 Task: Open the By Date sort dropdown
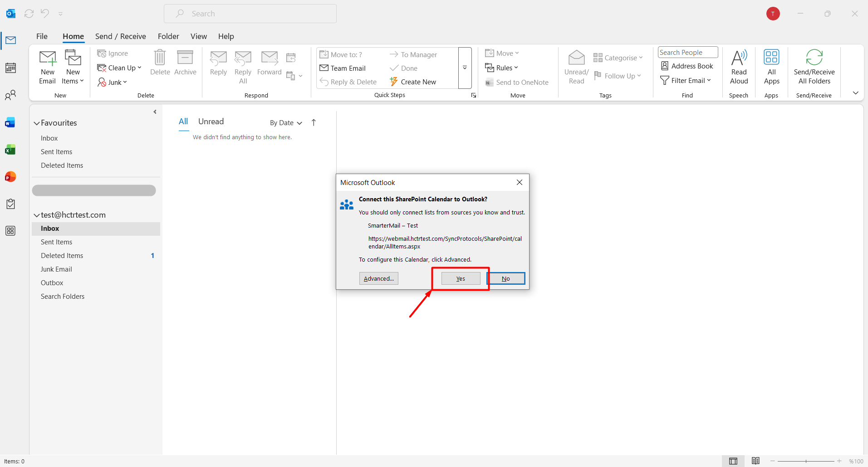click(x=286, y=123)
